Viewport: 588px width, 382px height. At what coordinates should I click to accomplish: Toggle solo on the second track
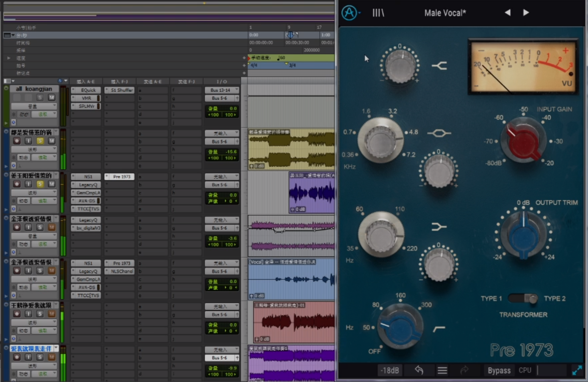(x=40, y=141)
